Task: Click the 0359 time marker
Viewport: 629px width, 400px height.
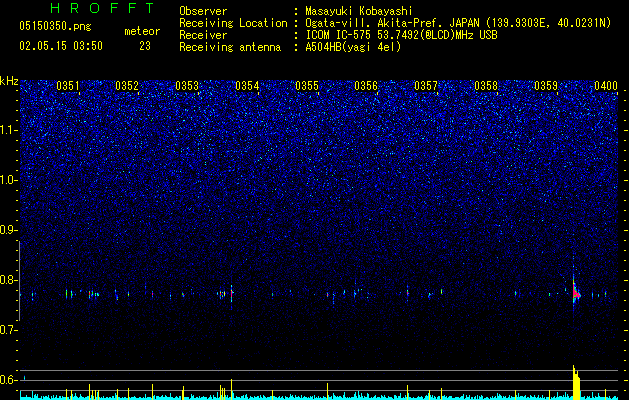Action: click(546, 86)
